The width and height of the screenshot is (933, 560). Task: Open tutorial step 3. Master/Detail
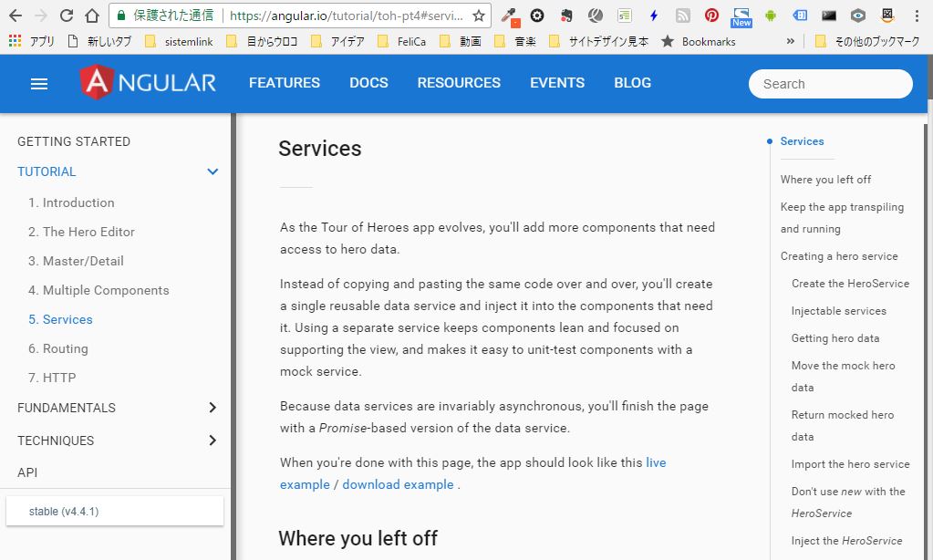[x=77, y=261]
